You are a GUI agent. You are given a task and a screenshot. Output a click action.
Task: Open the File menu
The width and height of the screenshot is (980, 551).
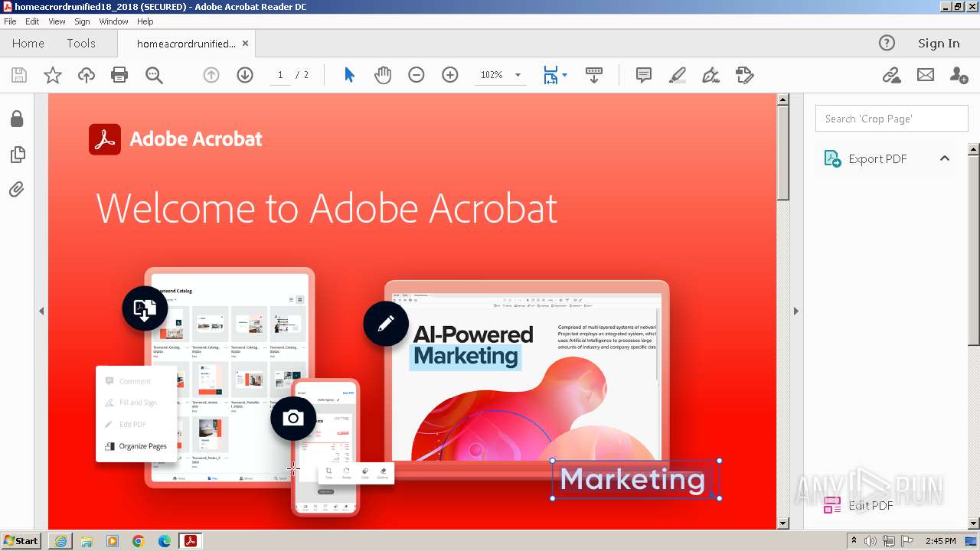pos(10,21)
